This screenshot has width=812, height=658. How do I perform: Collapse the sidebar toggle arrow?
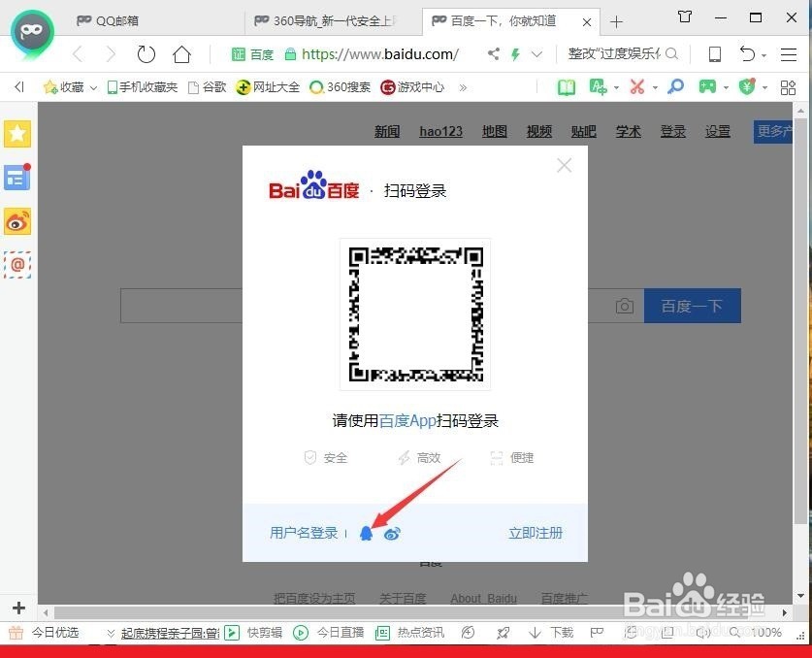point(19,86)
